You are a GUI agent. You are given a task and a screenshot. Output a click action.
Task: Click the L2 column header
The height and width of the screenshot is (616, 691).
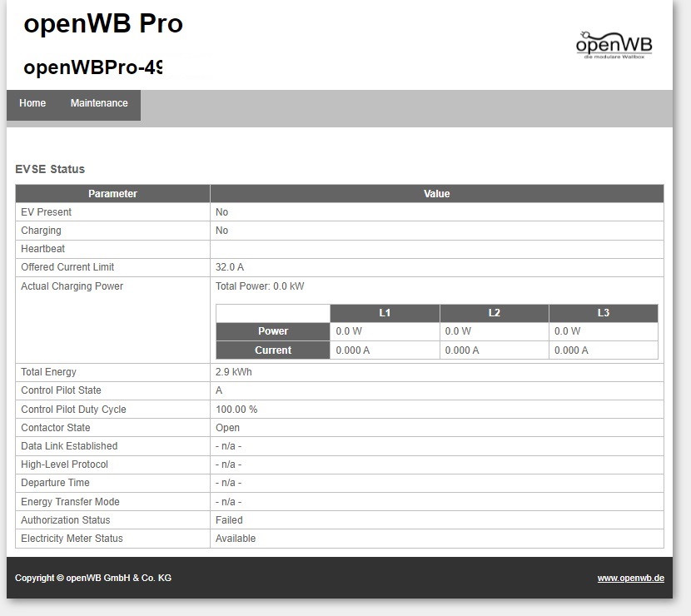coord(494,313)
